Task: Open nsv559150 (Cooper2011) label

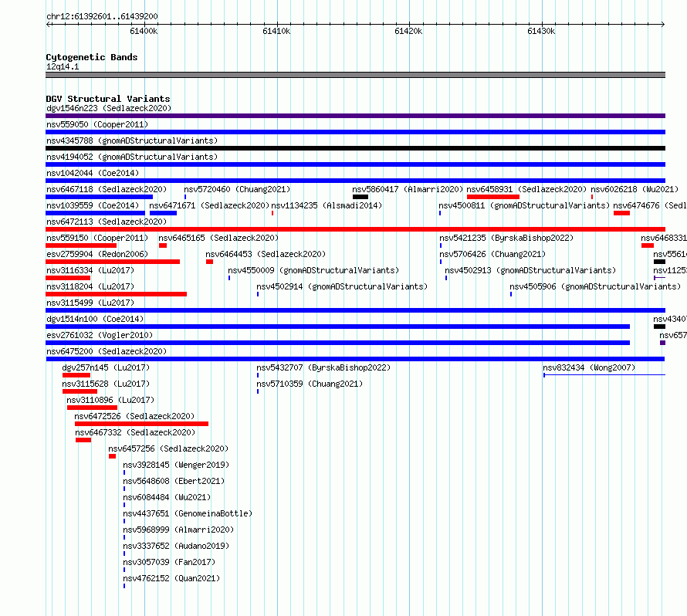Action: tap(97, 238)
